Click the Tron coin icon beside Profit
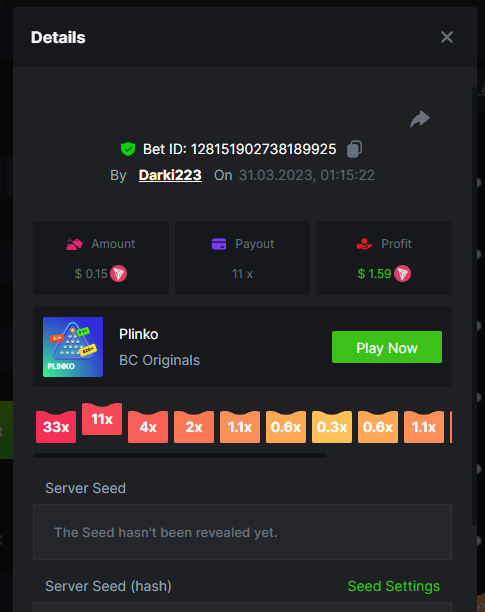This screenshot has width=485, height=612. click(402, 274)
